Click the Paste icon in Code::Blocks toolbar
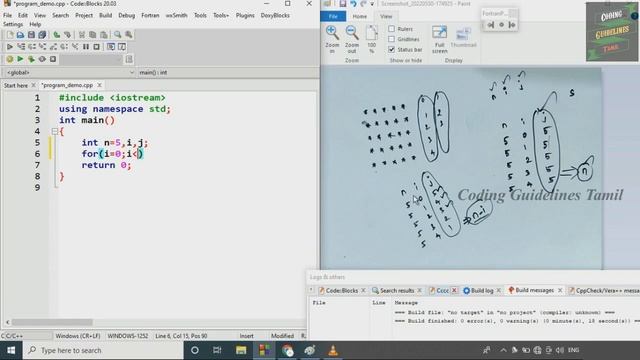Screen dimensions: 640x360 (104, 35)
